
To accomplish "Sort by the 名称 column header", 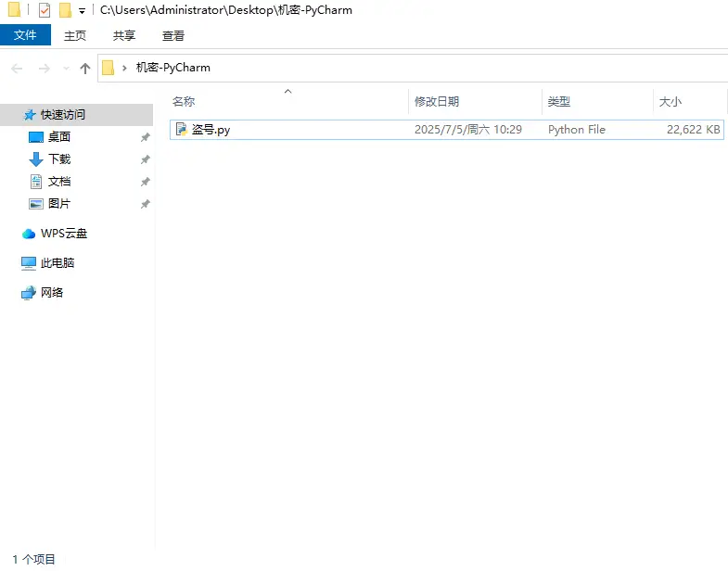I will [x=184, y=102].
